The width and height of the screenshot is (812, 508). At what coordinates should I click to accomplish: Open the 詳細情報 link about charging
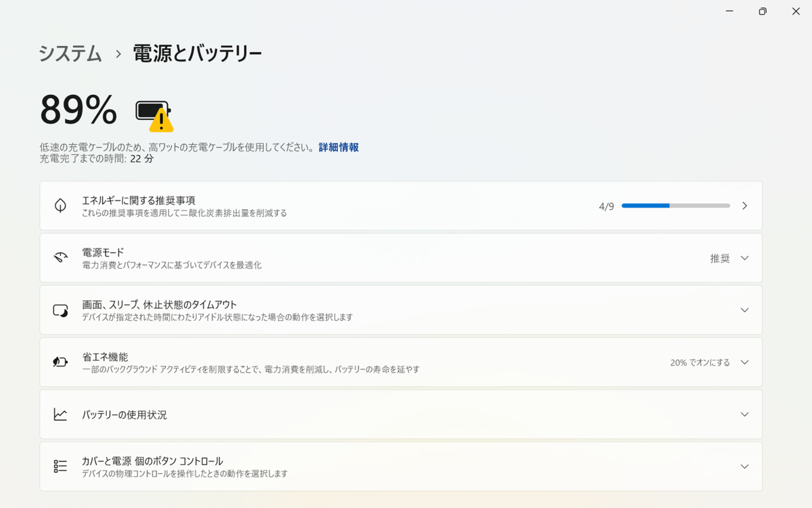click(338, 147)
